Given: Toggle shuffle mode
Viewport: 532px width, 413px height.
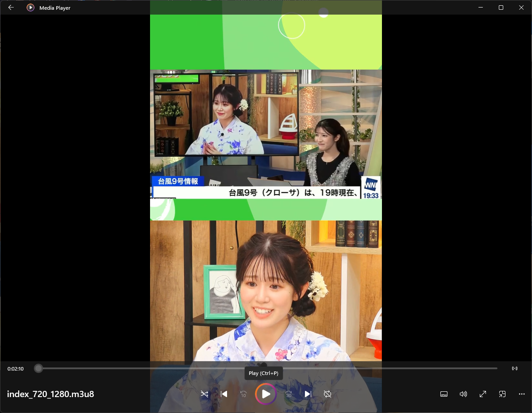Looking at the screenshot, I should (x=204, y=394).
